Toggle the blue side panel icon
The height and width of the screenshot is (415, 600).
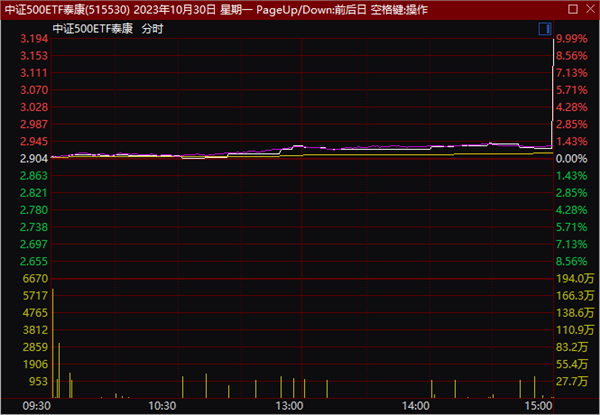544,28
